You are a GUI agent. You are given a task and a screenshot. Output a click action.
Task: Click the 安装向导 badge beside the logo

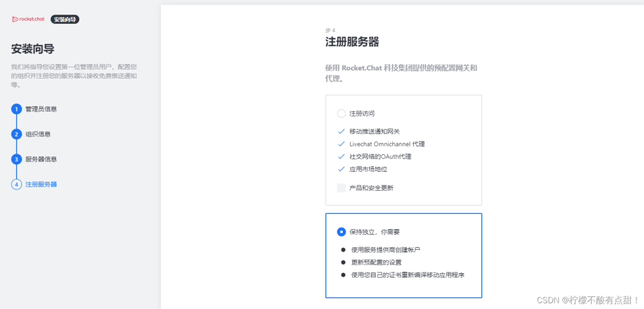[x=65, y=20]
